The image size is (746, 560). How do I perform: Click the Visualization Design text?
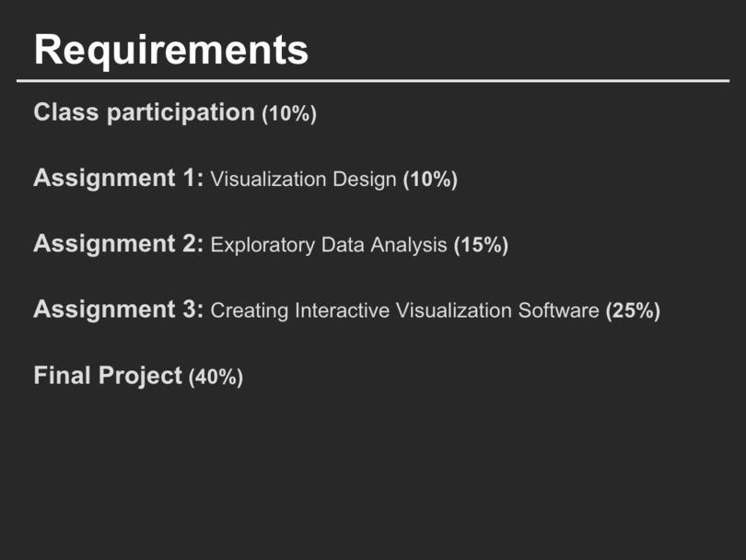303,180
